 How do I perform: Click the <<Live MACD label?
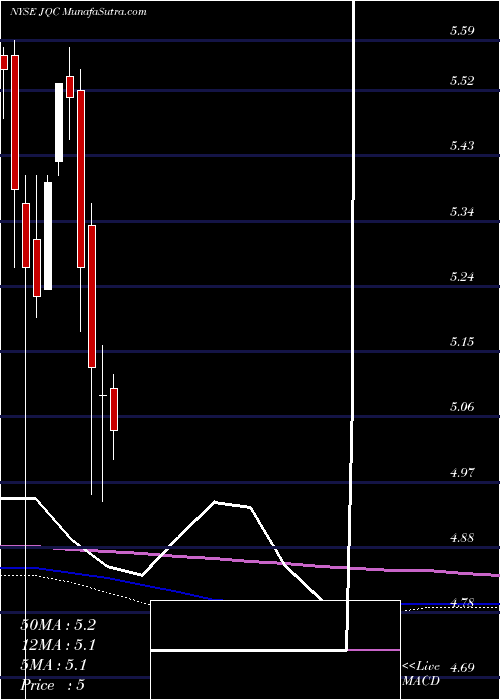point(421,674)
